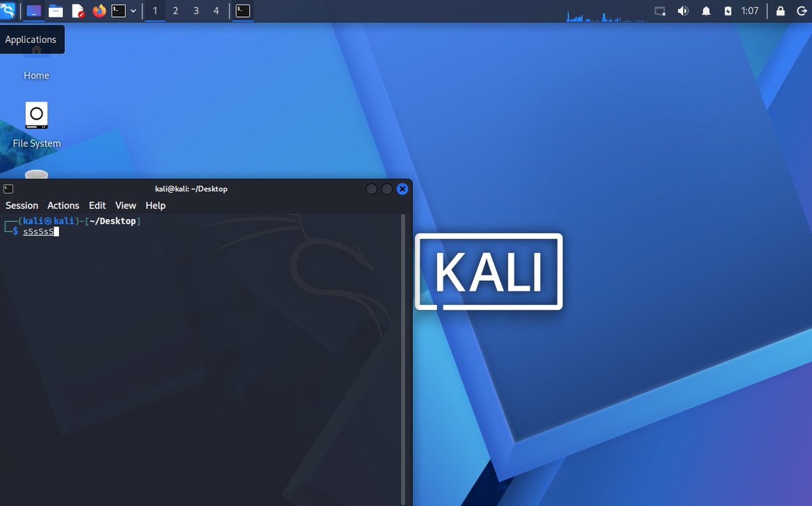This screenshot has width=812, height=506.
Task: Open the volume speaker control
Action: coord(683,11)
